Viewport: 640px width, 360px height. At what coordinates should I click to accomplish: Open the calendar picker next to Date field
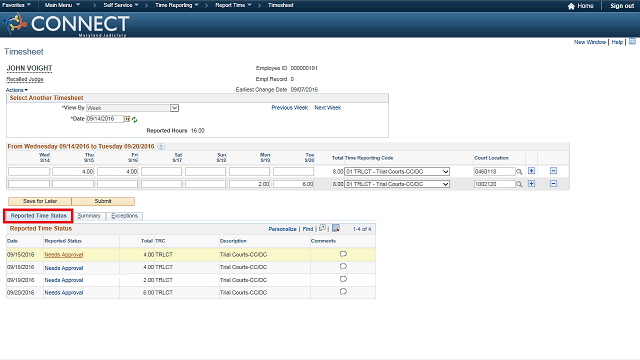[127, 119]
